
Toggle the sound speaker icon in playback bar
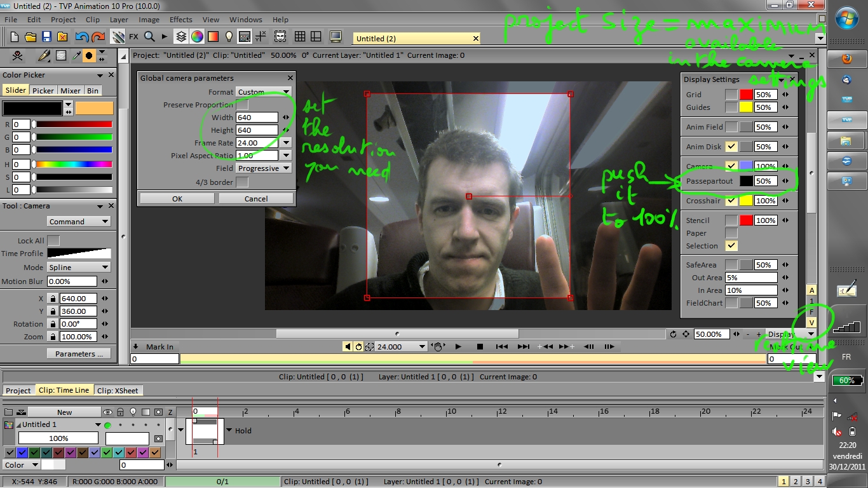[x=348, y=346]
